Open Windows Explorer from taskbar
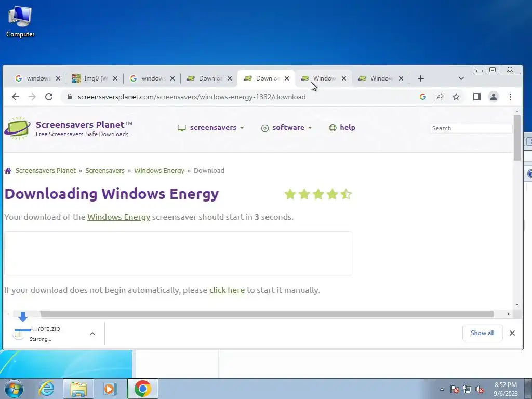Image resolution: width=532 pixels, height=399 pixels. [x=78, y=389]
